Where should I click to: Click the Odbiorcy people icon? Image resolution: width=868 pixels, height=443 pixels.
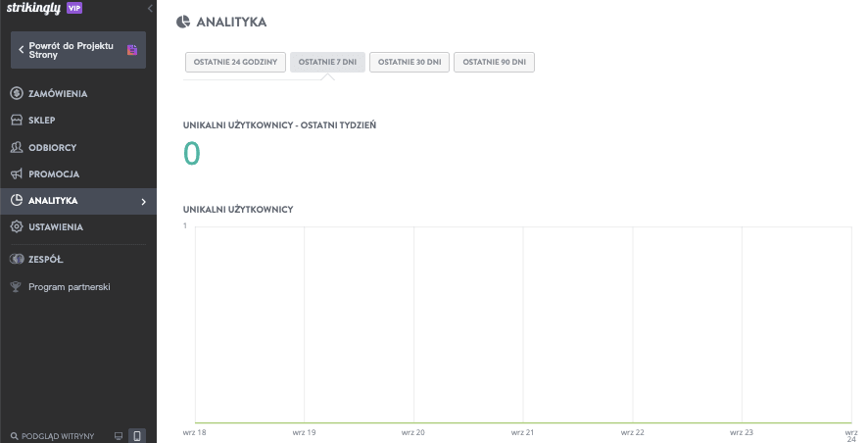tap(17, 147)
